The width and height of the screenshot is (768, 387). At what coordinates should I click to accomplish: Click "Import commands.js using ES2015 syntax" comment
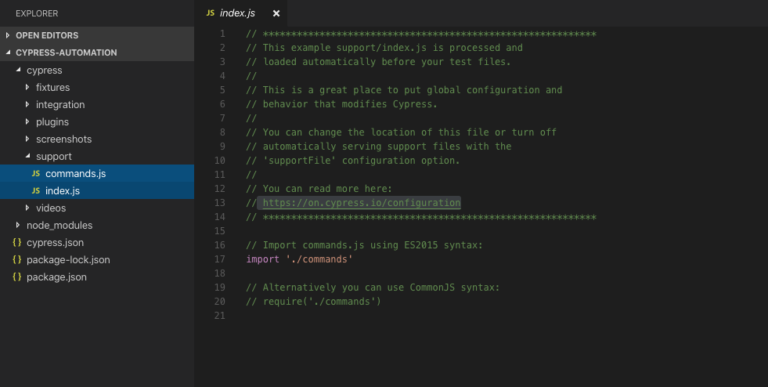pyautogui.click(x=373, y=245)
